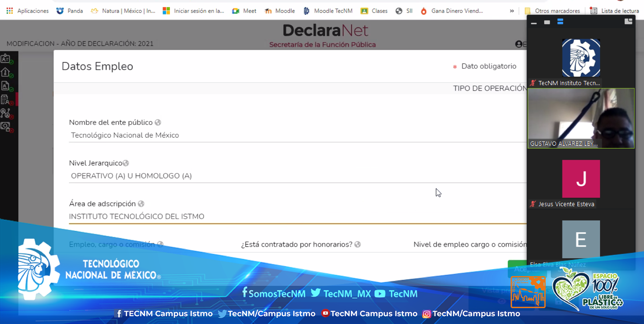Click help icon beside Empleo, cargo o comisión

point(160,244)
